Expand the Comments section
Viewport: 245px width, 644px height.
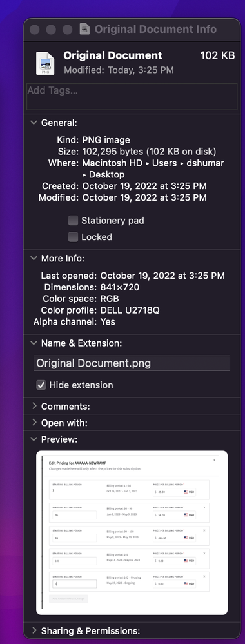point(34,407)
